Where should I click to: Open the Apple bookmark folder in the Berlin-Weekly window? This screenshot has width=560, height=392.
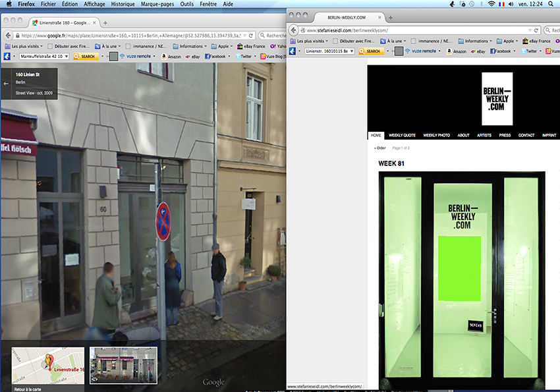[507, 41]
